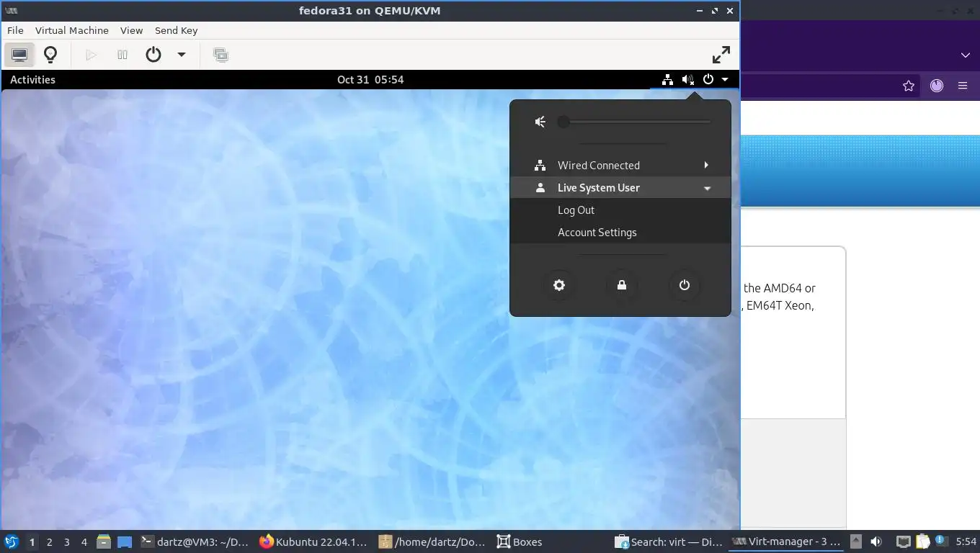Switch to virtual desktop 4

point(84,541)
